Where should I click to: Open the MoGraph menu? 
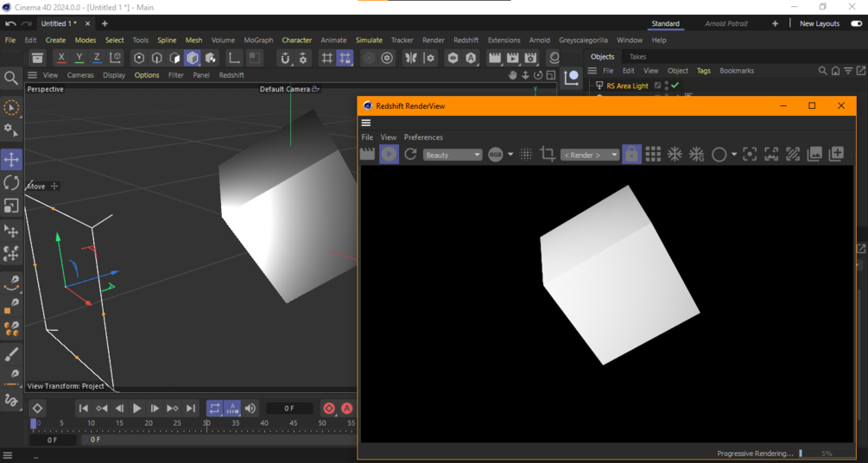click(258, 40)
